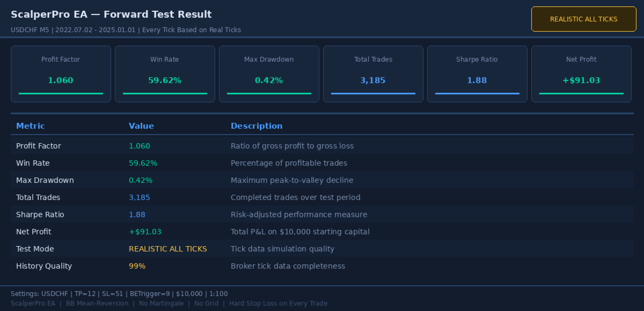Click REALISTIC ALL TICKS in Test Mode row
The height and width of the screenshot is (311, 644).
[168, 249]
